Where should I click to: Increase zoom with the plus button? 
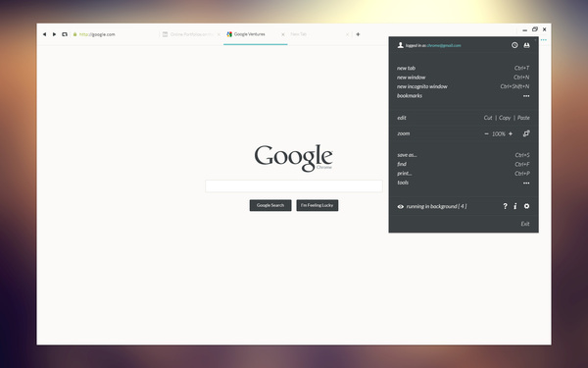[x=511, y=133]
